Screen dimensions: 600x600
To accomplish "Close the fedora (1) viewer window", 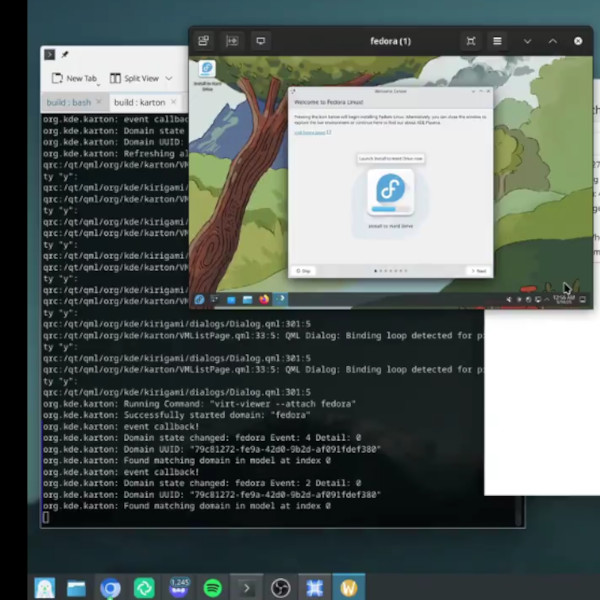I will (578, 41).
